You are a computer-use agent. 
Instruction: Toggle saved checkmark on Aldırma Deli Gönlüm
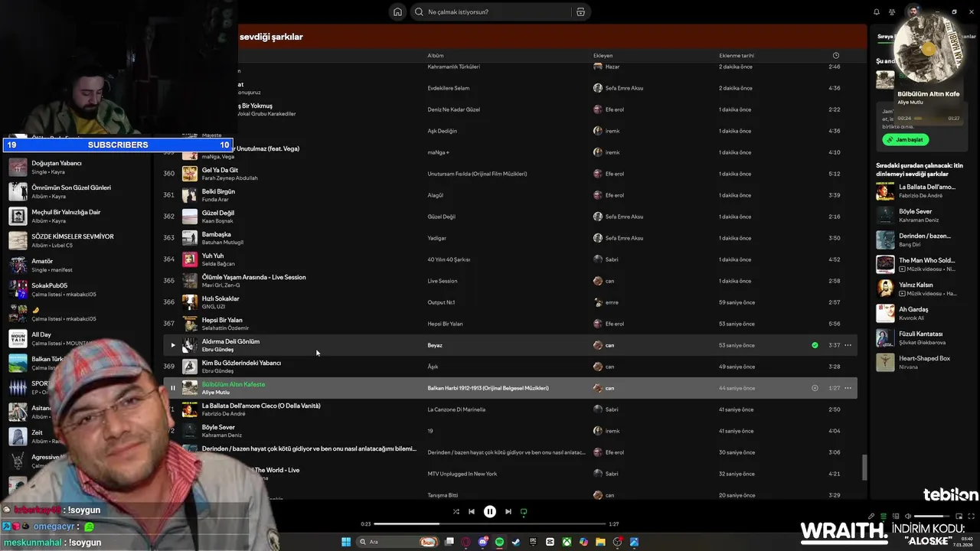pos(815,345)
